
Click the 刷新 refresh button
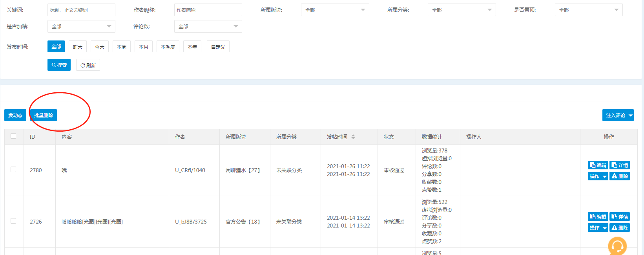(88, 65)
